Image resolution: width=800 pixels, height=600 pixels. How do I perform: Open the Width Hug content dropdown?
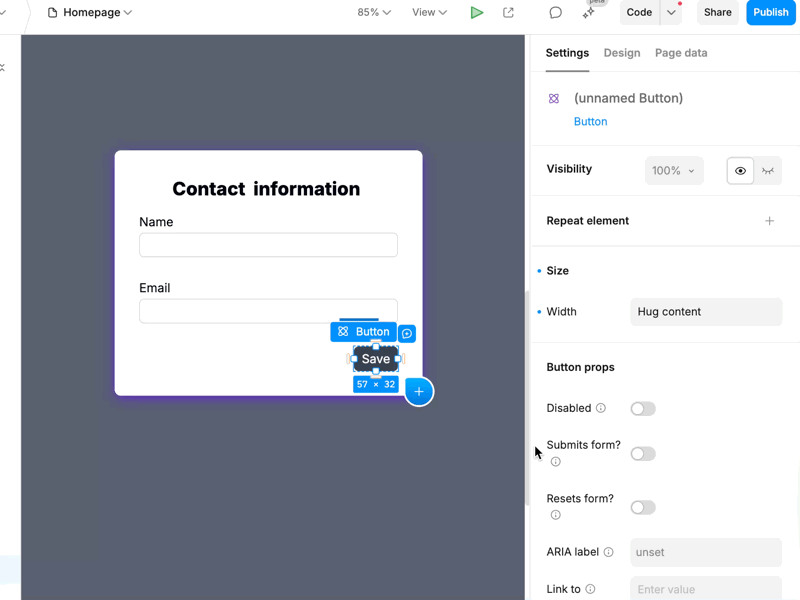point(706,312)
